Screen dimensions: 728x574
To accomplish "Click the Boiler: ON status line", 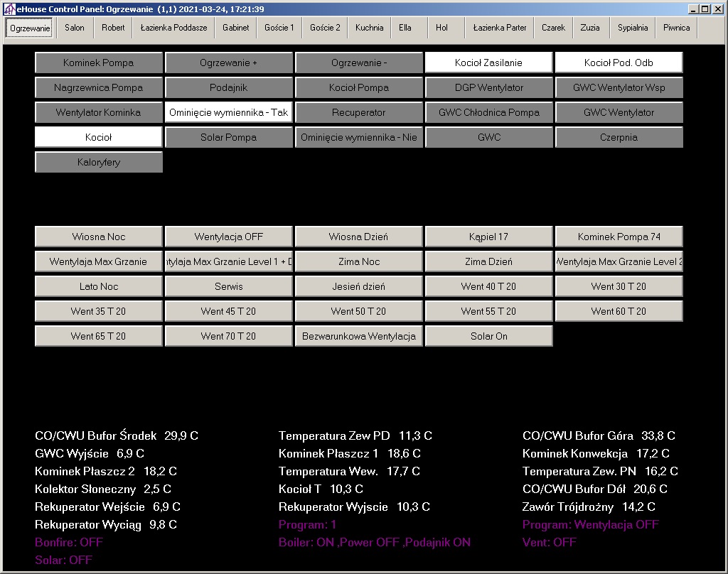I will click(x=375, y=543).
